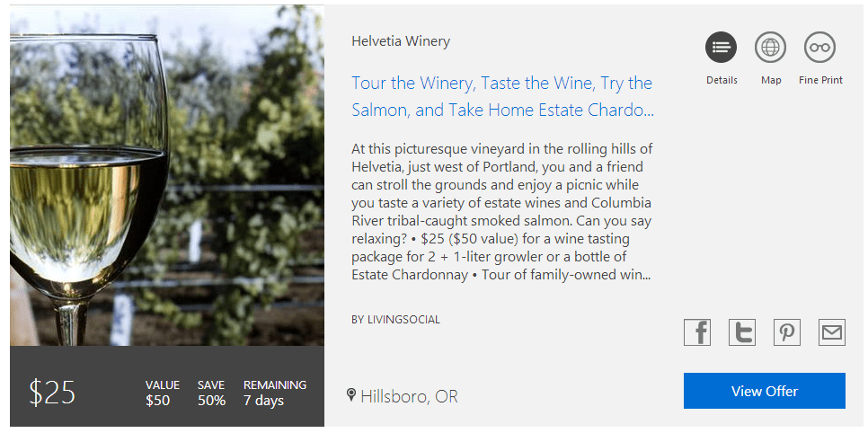This screenshot has height=433, width=868.
Task: Open the Fine Print glasses icon
Action: point(819,48)
